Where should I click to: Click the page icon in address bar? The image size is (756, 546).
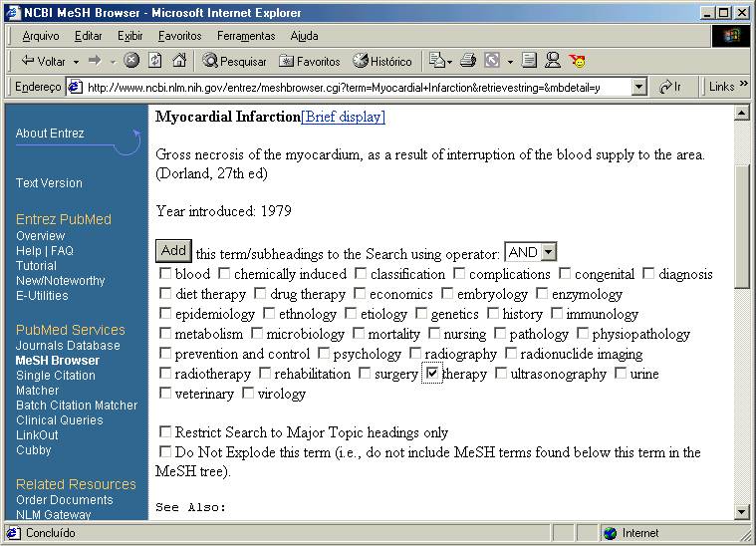pos(75,88)
